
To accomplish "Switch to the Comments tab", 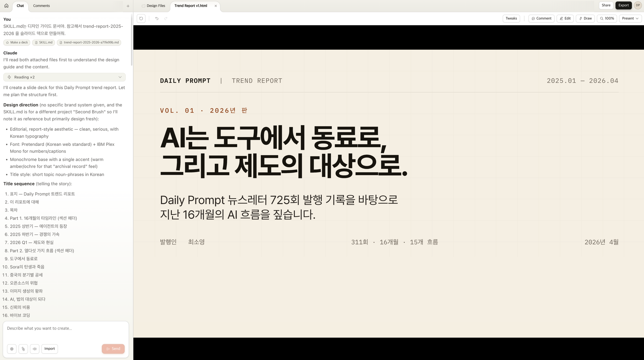I will 42,6.
